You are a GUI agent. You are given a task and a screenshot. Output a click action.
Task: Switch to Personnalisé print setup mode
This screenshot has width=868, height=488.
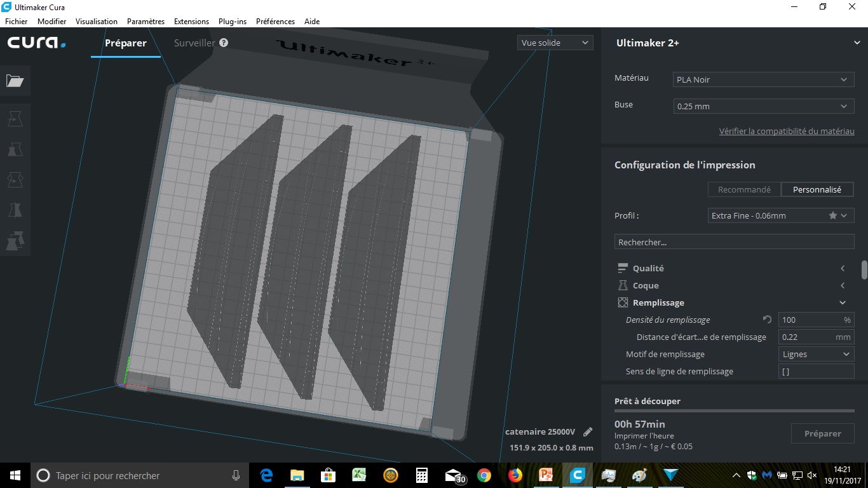coord(817,189)
